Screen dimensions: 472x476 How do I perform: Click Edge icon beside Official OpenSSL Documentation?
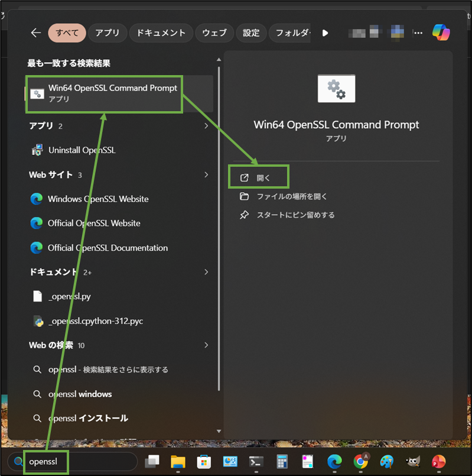tap(37, 248)
